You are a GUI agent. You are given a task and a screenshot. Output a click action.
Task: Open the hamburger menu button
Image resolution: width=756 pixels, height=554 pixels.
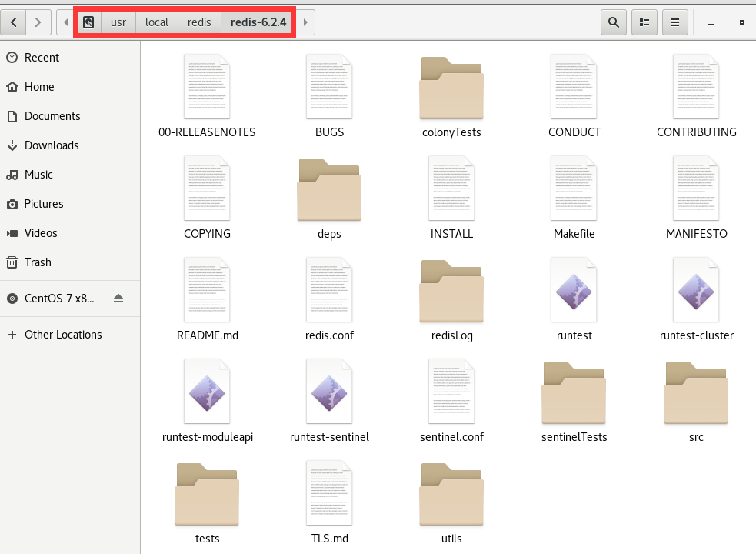pyautogui.click(x=675, y=22)
